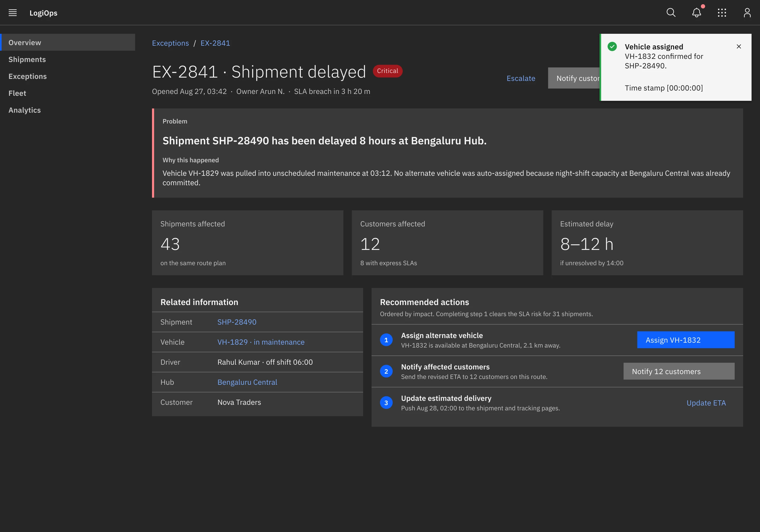Click the Exceptions breadcrumb link
760x532 pixels.
pos(170,43)
